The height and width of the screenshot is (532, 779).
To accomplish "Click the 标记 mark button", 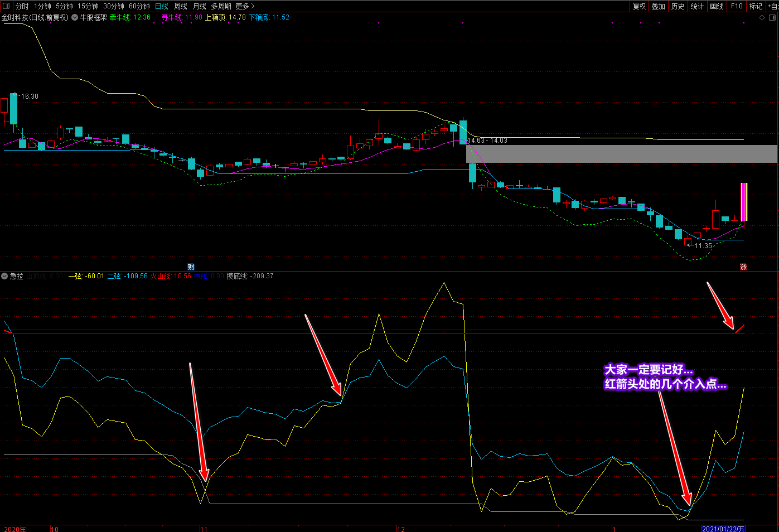I will (756, 6).
